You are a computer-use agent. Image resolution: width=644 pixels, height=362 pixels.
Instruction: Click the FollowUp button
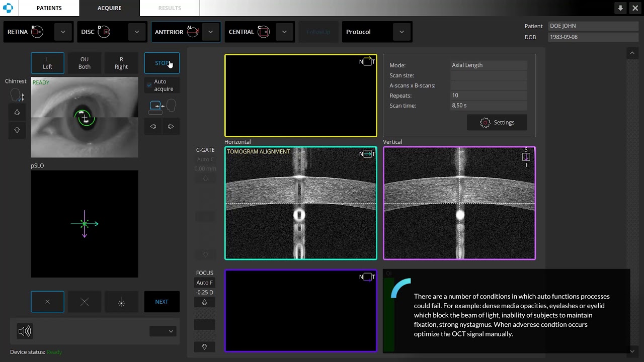pyautogui.click(x=318, y=32)
